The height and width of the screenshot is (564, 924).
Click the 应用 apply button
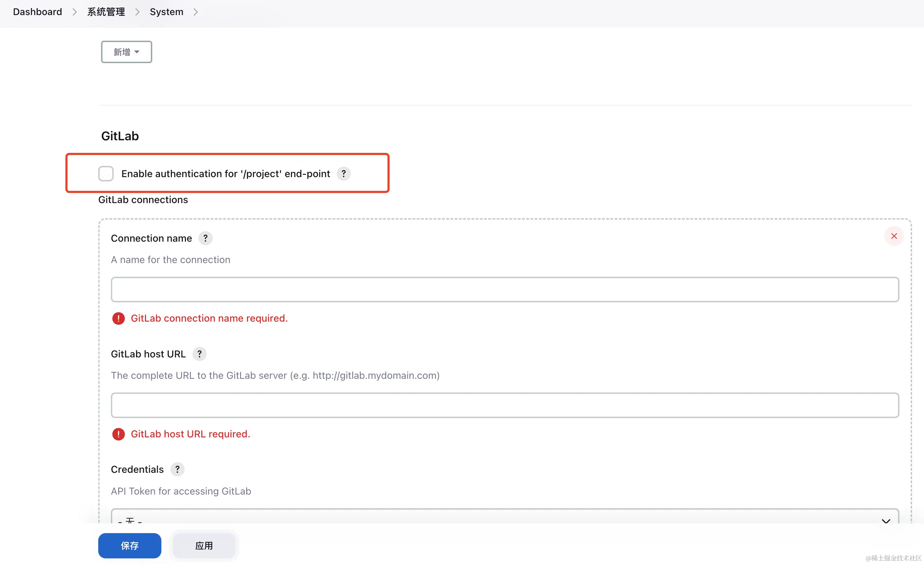pyautogui.click(x=204, y=545)
